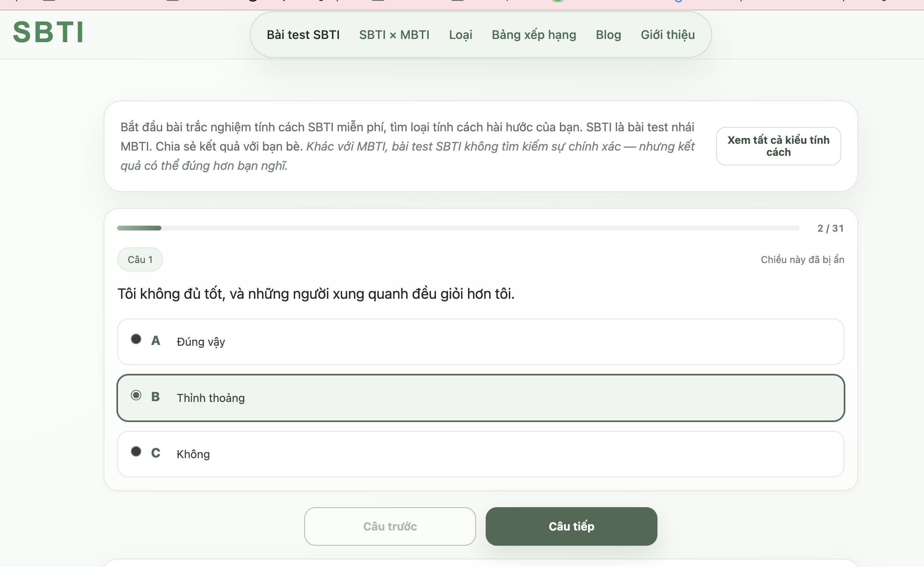Open the 'Blog' section
Viewport: 924px width, 567px height.
pyautogui.click(x=608, y=35)
